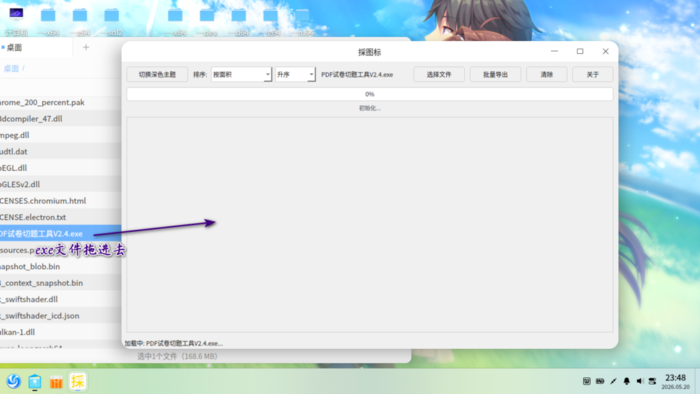Image resolution: width=700 pixels, height=394 pixels.
Task: Click the 选中1个文件 (168.6 MB) status text
Action: [x=177, y=356]
